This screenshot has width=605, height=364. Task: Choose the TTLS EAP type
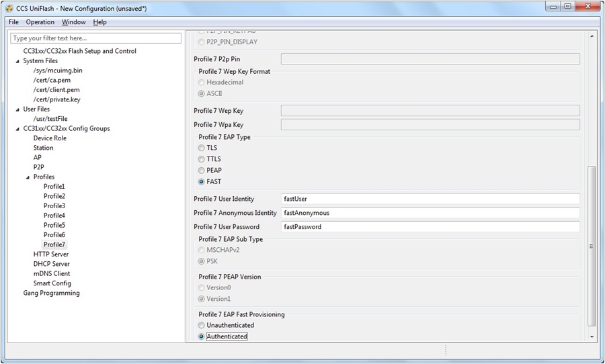202,159
